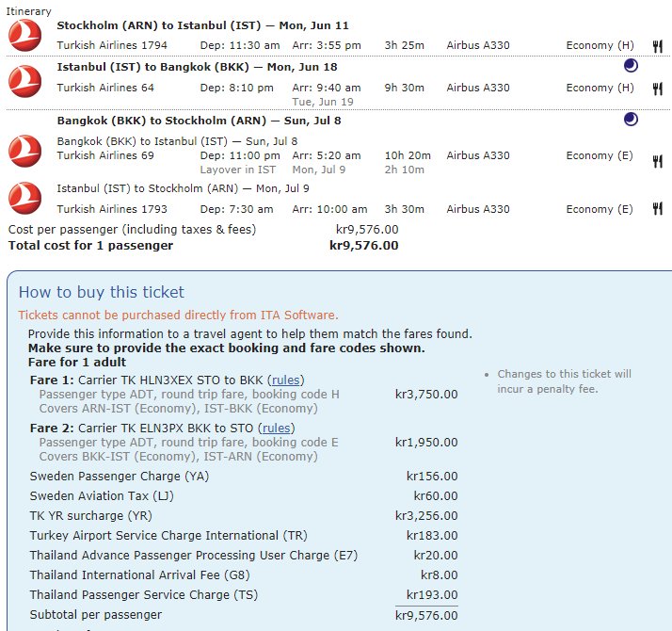Image resolution: width=672 pixels, height=631 pixels.
Task: Click overnight moon icon on Istanbul–Bangkok segment
Action: [631, 66]
